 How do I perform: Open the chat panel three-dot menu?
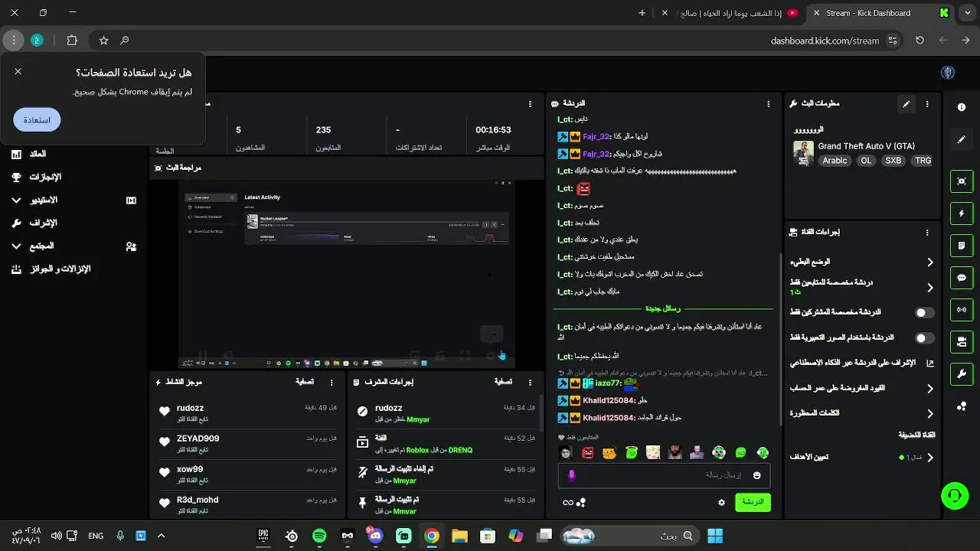pyautogui.click(x=769, y=103)
